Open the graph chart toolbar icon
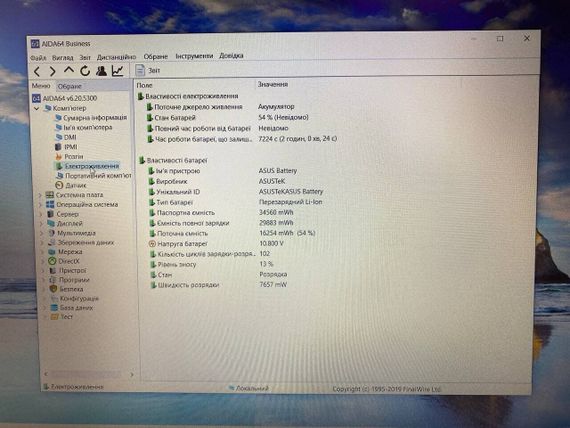Screen dimensions: 570x428 tap(117, 71)
